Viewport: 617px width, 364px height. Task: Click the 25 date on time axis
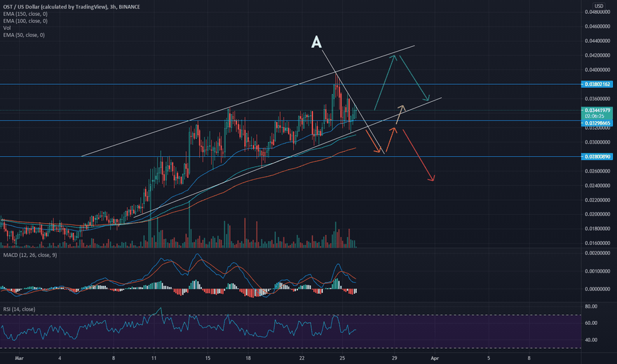(x=342, y=358)
